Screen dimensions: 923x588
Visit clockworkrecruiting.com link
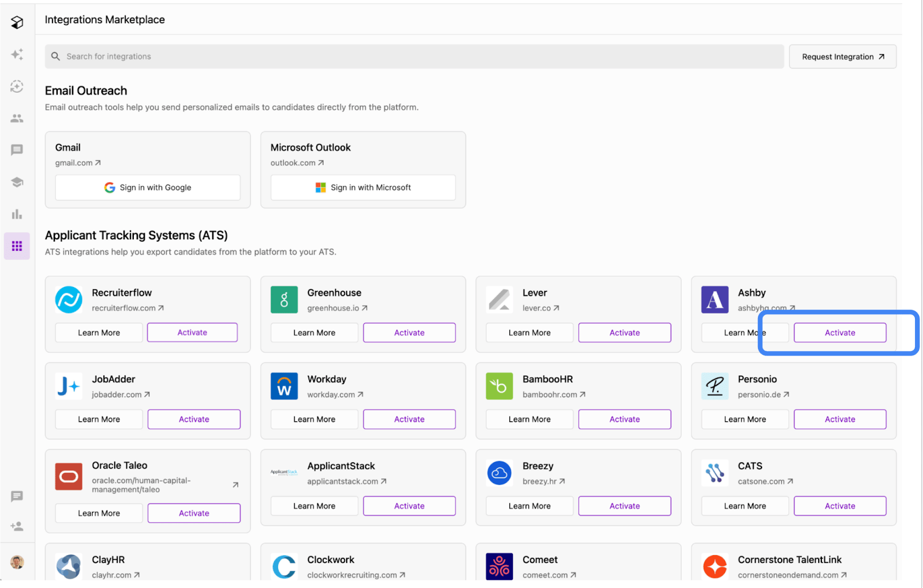[357, 575]
